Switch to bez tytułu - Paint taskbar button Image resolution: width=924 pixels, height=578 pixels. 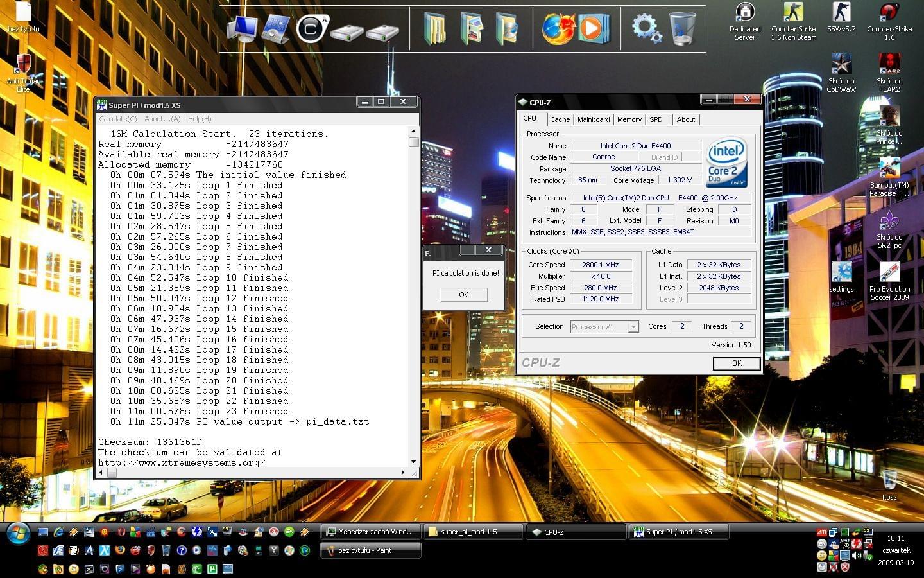(x=370, y=550)
